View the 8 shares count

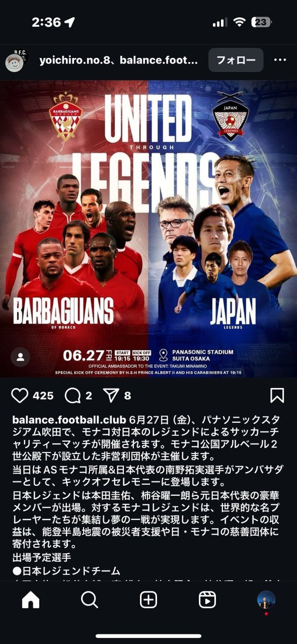pos(128,396)
